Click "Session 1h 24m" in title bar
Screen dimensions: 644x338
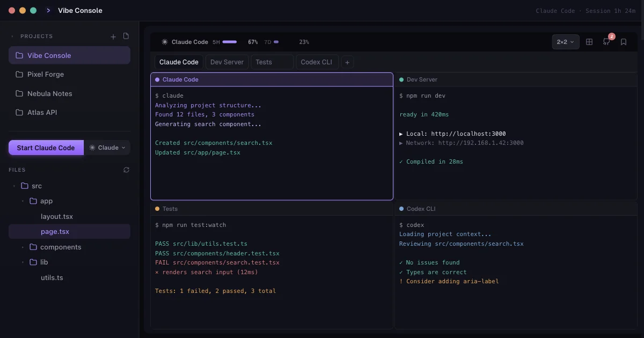[610, 11]
